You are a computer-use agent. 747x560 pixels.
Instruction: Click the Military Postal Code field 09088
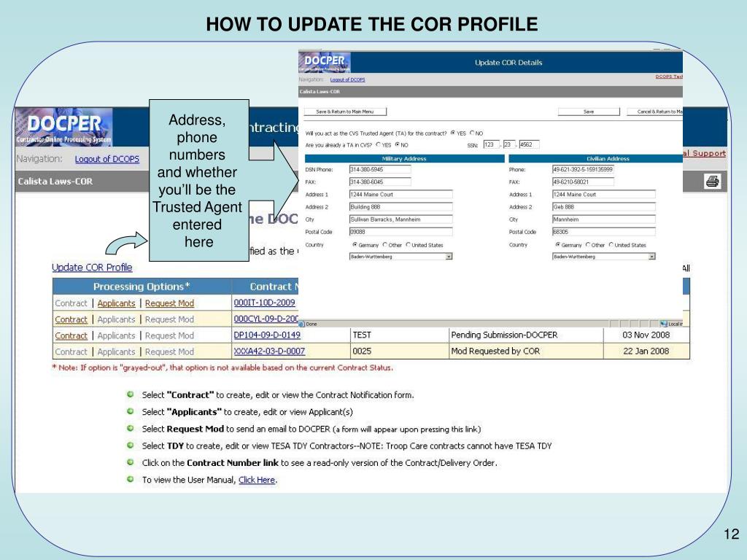tap(400, 232)
